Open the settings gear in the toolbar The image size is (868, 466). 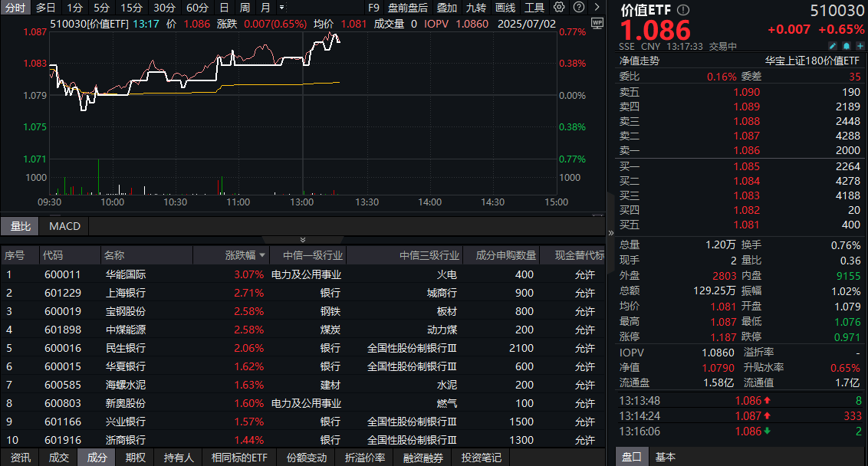coord(559,7)
